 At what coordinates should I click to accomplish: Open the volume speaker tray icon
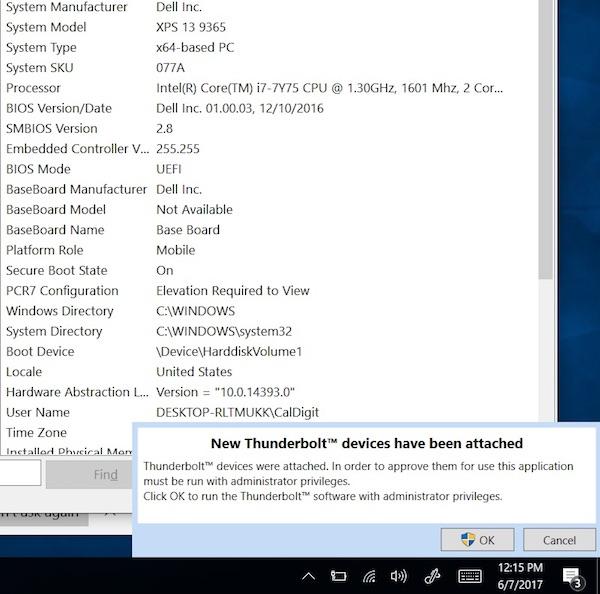pos(399,576)
